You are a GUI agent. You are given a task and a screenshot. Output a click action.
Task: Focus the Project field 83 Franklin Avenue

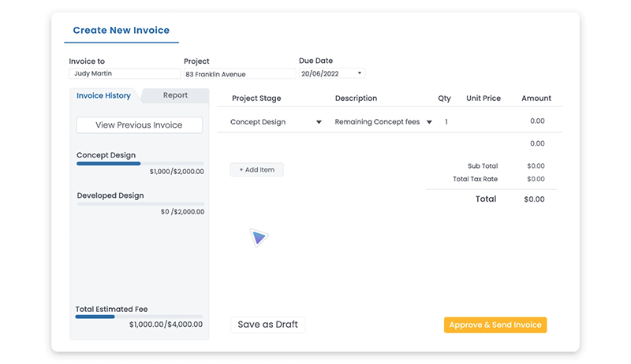pyautogui.click(x=240, y=74)
